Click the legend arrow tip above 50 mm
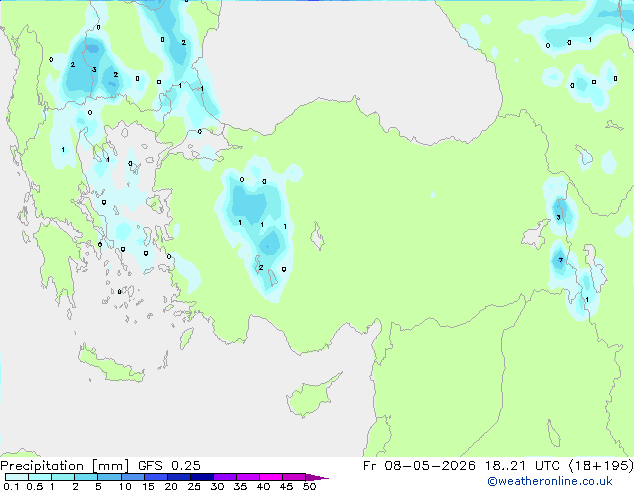The height and width of the screenshot is (490, 634). point(317,477)
